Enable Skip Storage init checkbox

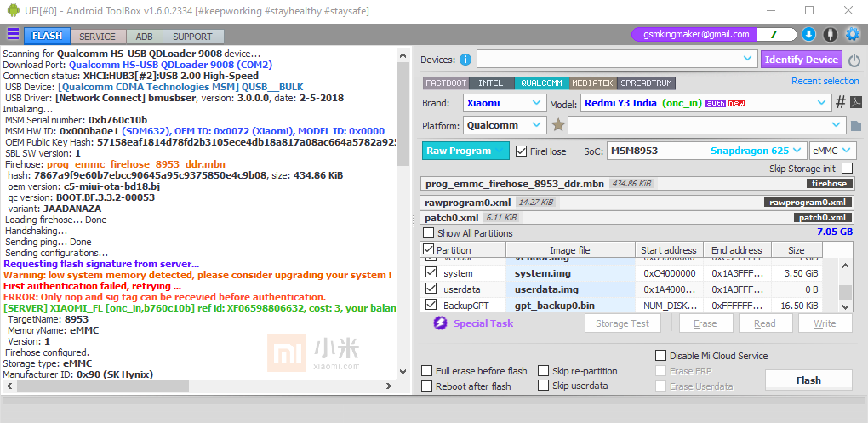point(847,168)
